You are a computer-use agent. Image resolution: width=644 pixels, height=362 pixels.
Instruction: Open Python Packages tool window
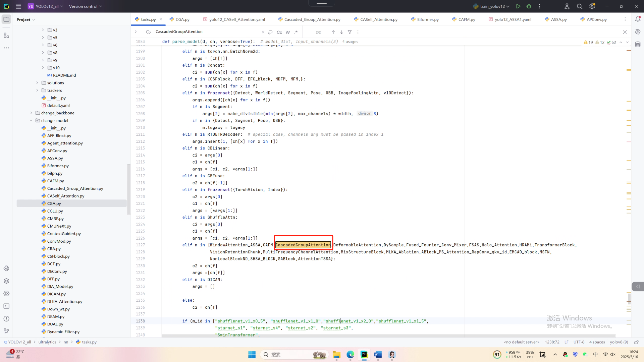6,281
